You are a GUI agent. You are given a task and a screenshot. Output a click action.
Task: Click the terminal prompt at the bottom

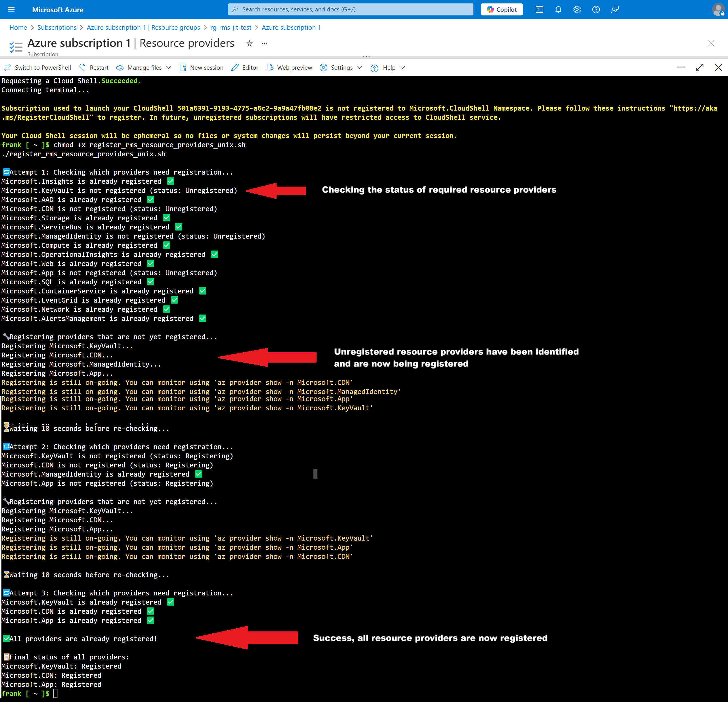click(x=30, y=693)
